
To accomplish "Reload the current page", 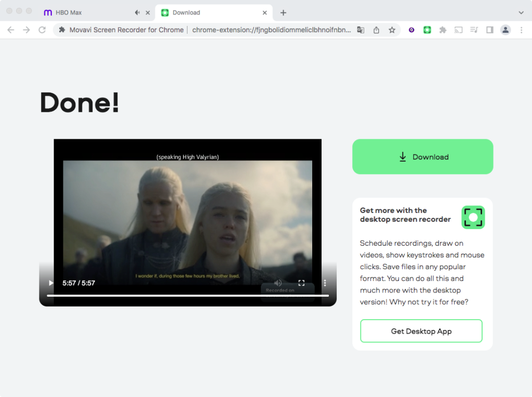I will pos(42,30).
